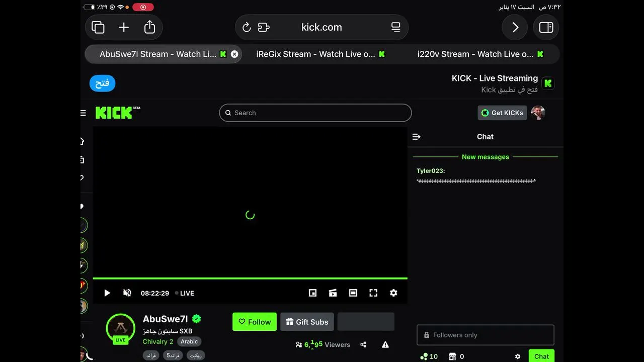Image resolution: width=644 pixels, height=362 pixels.
Task: Send message with Chat button
Action: (x=541, y=356)
